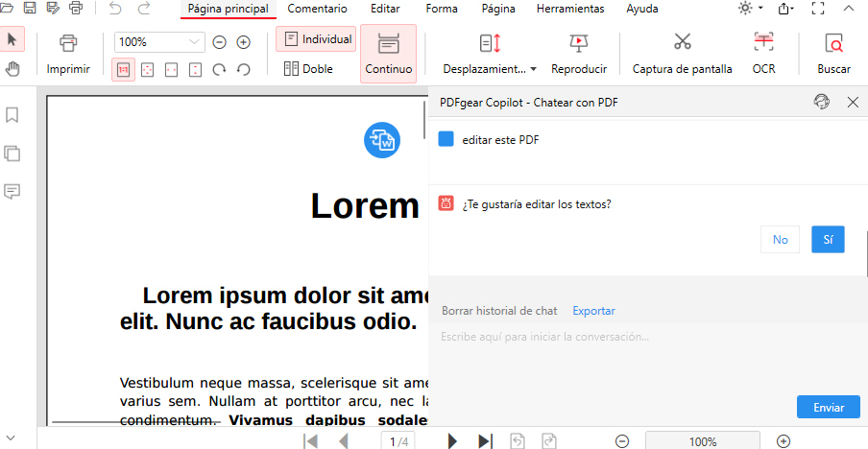Toggle Continuo scrolling mode
This screenshot has width=868, height=449.
tap(389, 54)
